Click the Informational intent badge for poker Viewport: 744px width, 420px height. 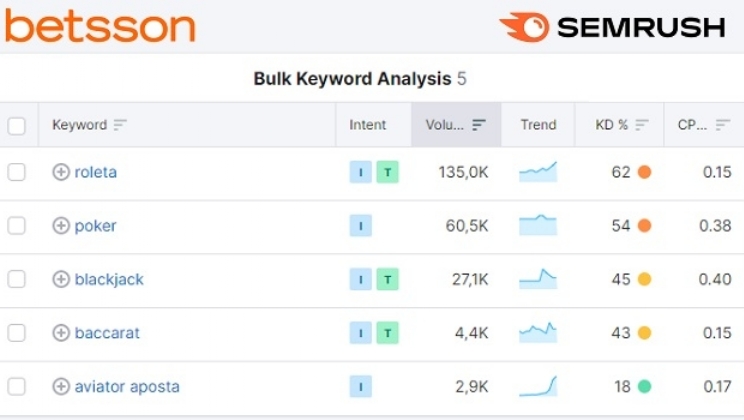pyautogui.click(x=361, y=226)
